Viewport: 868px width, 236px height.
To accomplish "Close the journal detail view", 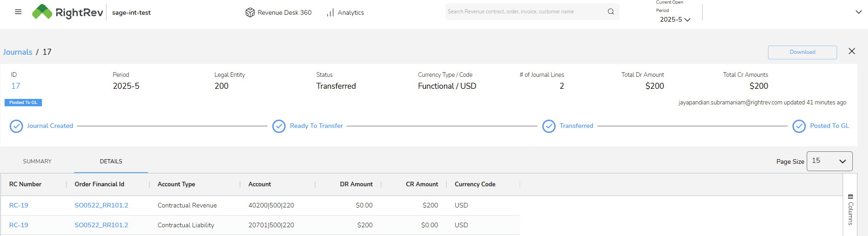I will tap(851, 52).
